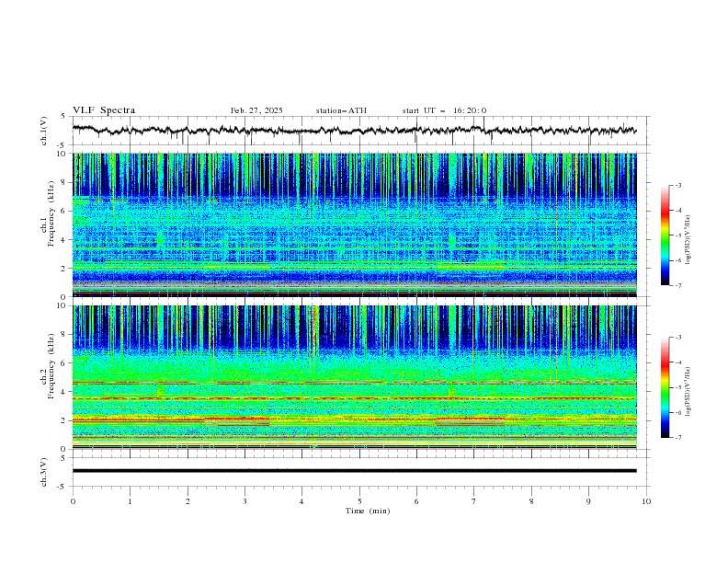Viewport: 728px width, 563px height.
Task: Click the "-3" label on ch.2 color bar
Action: point(678,338)
